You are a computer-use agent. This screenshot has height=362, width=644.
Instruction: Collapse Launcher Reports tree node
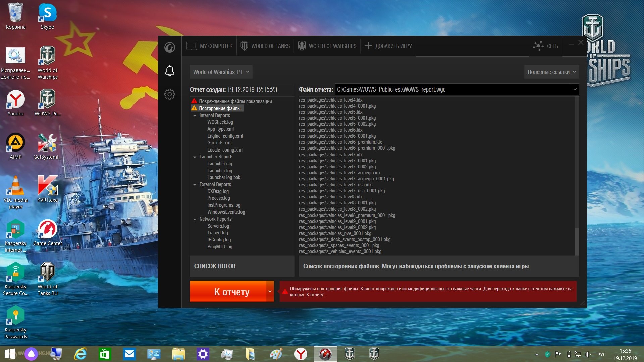coord(195,157)
